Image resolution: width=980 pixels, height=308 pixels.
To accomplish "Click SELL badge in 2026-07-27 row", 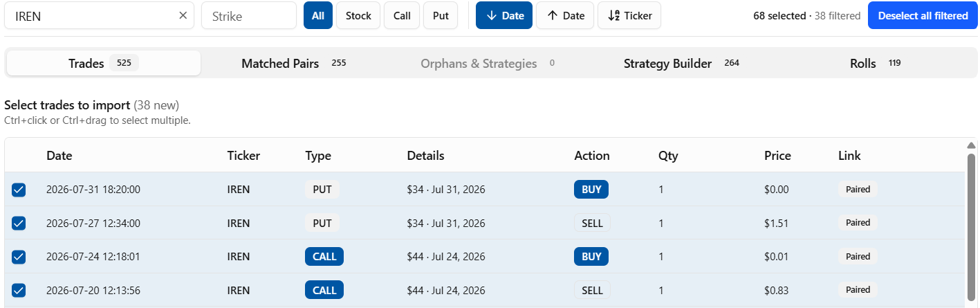I will [592, 223].
